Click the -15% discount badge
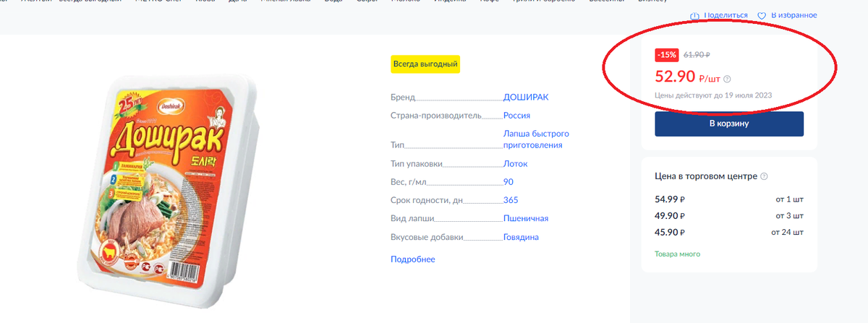This screenshot has width=868, height=323. pyautogui.click(x=666, y=54)
